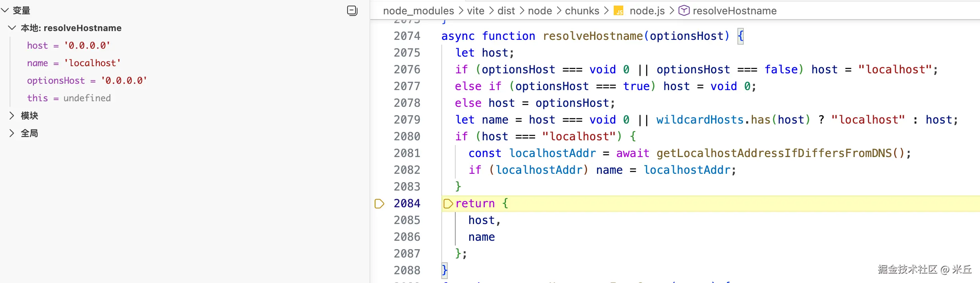The image size is (980, 283).
Task: Select variable optionsHost = '0.0.0.0'
Action: click(87, 81)
